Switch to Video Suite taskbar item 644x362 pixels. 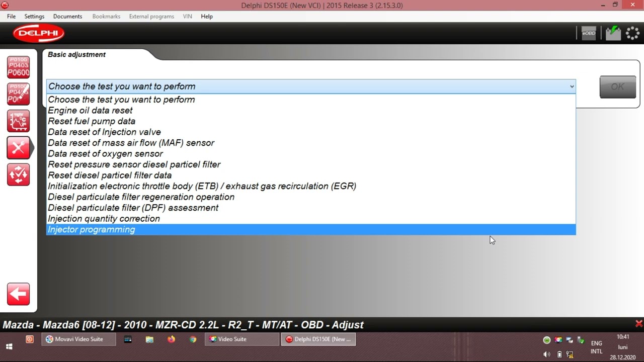click(242, 339)
